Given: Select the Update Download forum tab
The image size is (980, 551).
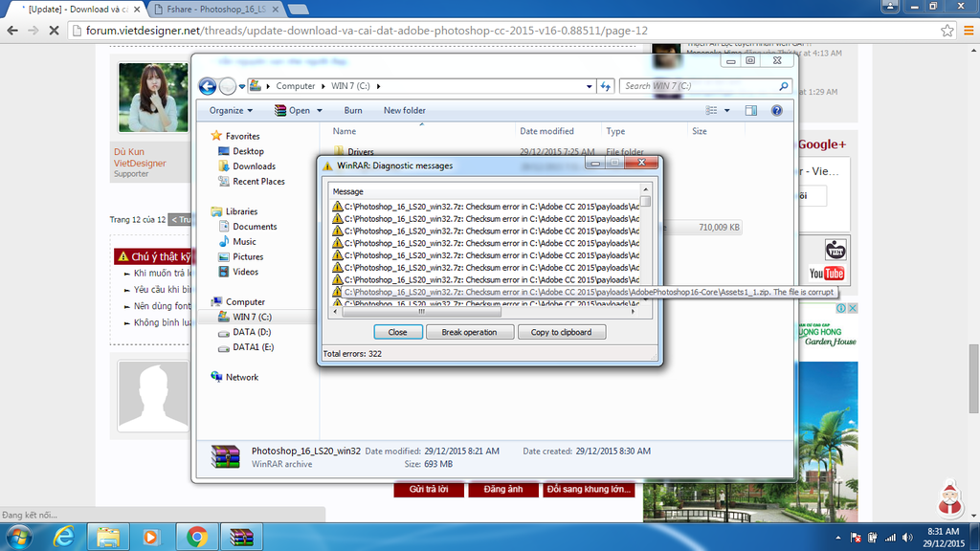Looking at the screenshot, I should (x=77, y=10).
